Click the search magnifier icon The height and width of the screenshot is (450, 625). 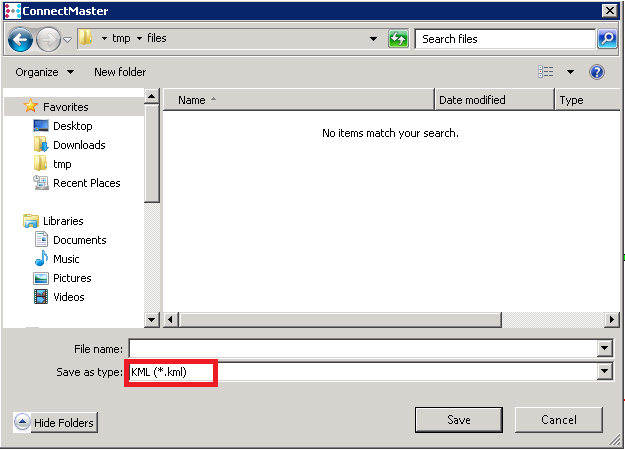[x=607, y=39]
